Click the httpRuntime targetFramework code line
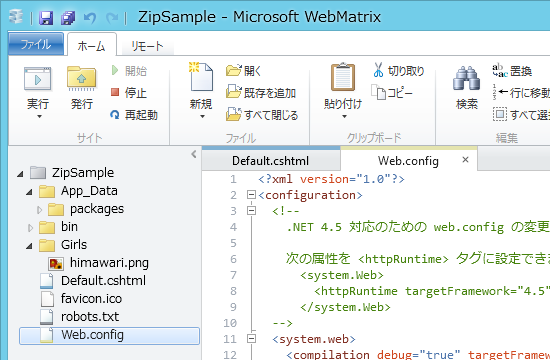The width and height of the screenshot is (550, 360). pos(432,291)
